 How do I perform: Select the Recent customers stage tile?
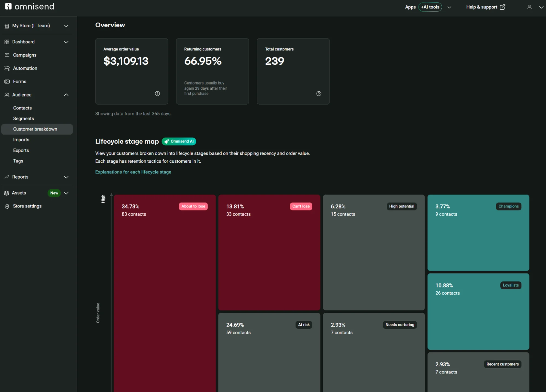pyautogui.click(x=479, y=372)
